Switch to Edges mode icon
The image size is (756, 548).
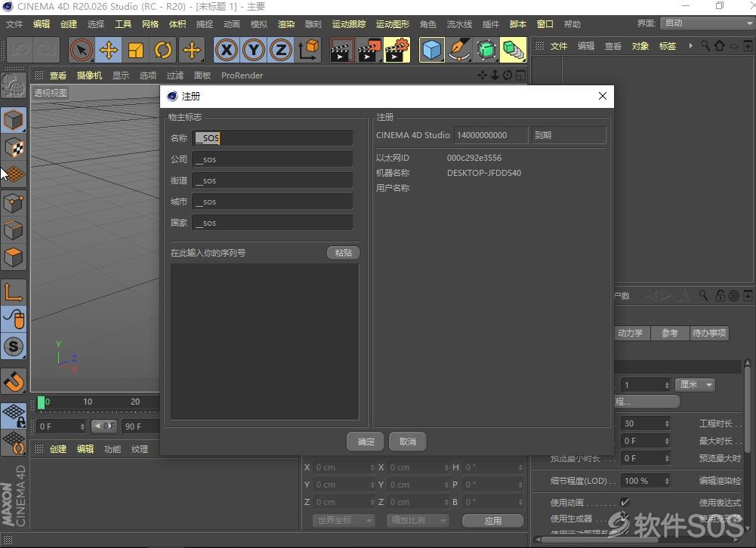[14, 230]
